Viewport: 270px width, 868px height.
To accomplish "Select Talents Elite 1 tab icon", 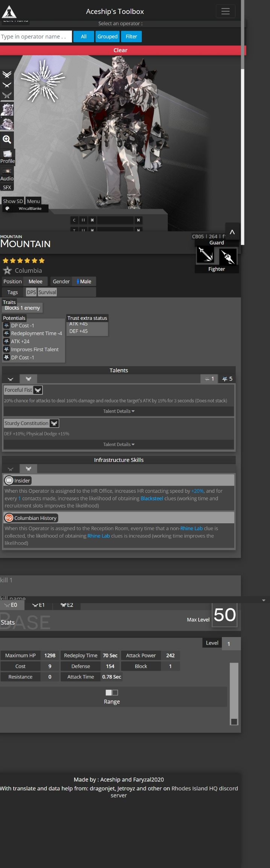I will 11,379.
